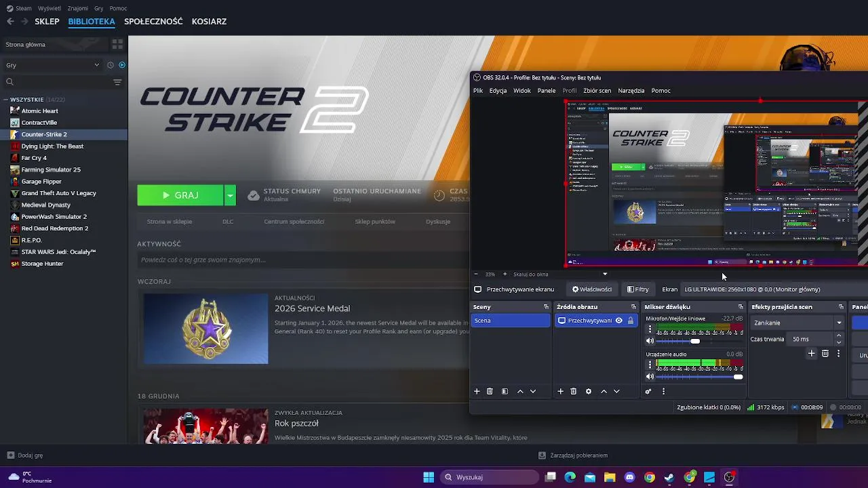Viewport: 868px width, 488px height.
Task: Open Właściwości source properties button
Action: pyautogui.click(x=592, y=289)
